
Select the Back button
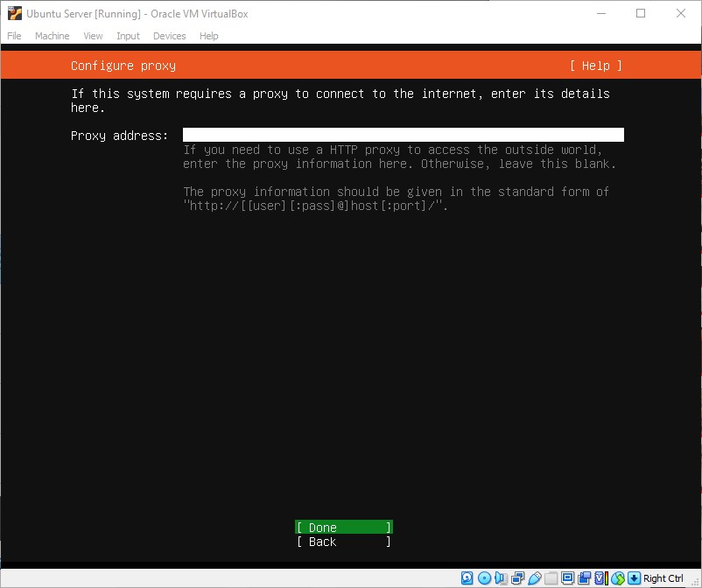344,542
